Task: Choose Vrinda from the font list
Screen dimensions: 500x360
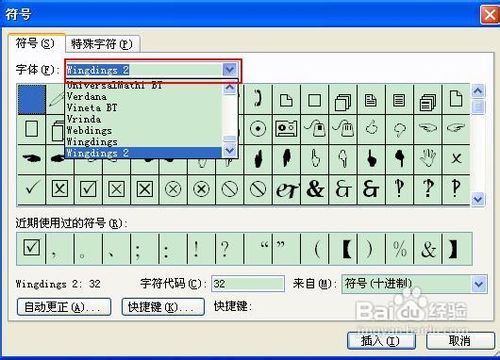Action: click(144, 119)
